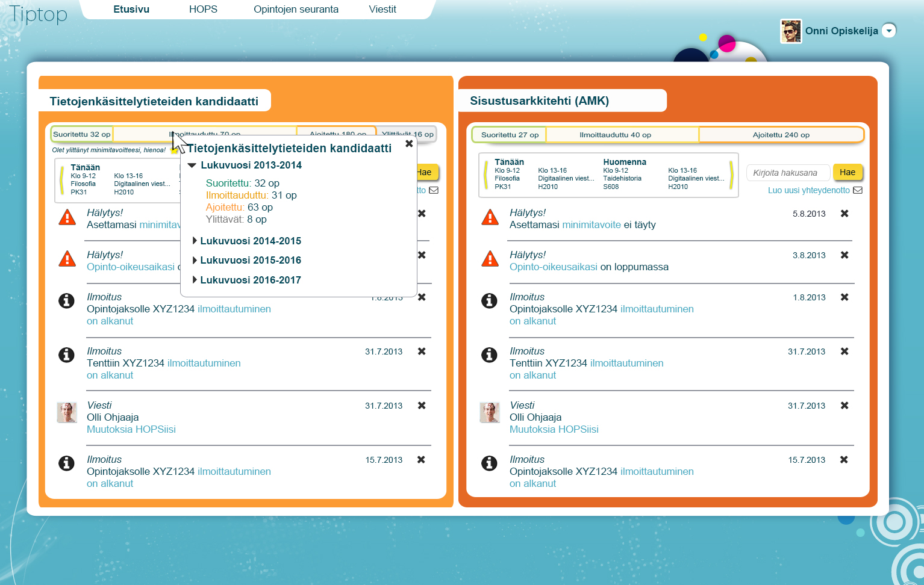This screenshot has height=585, width=924.
Task: Click 'Ajoitettu: 63 op' in popup
Action: [239, 207]
